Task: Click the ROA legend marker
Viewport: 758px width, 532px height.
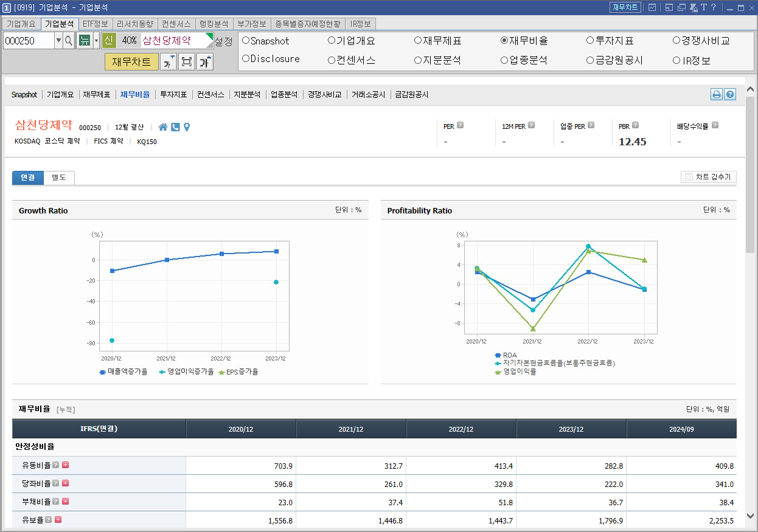Action: [498, 354]
